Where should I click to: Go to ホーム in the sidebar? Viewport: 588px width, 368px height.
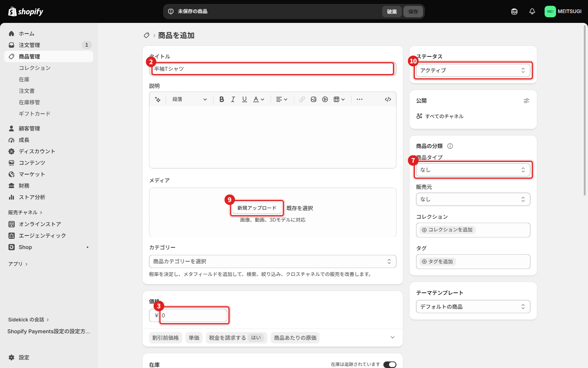(49, 34)
